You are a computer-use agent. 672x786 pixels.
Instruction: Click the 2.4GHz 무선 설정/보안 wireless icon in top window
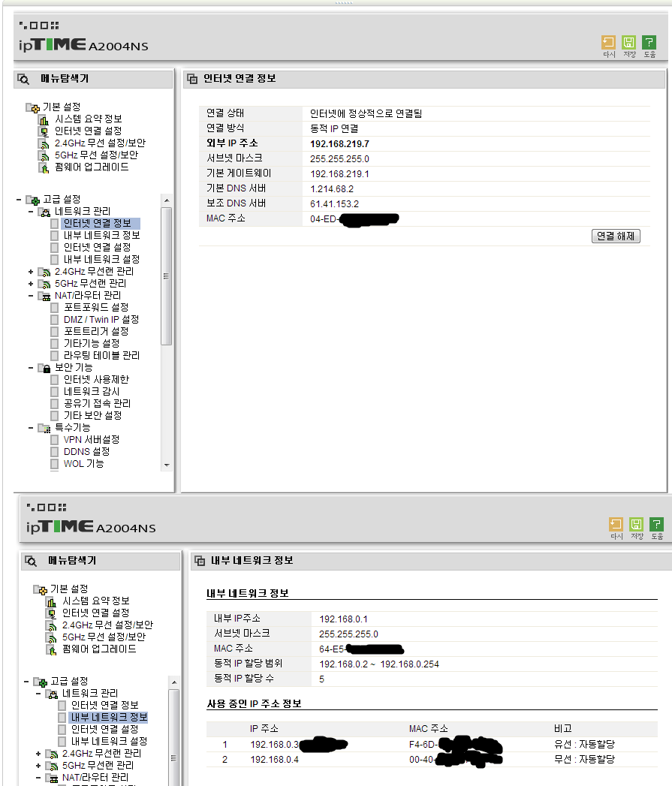pyautogui.click(x=44, y=143)
